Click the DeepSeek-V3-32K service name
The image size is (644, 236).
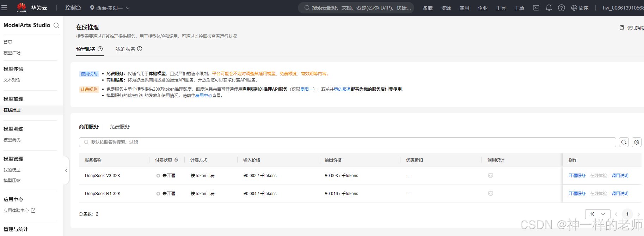coord(103,176)
